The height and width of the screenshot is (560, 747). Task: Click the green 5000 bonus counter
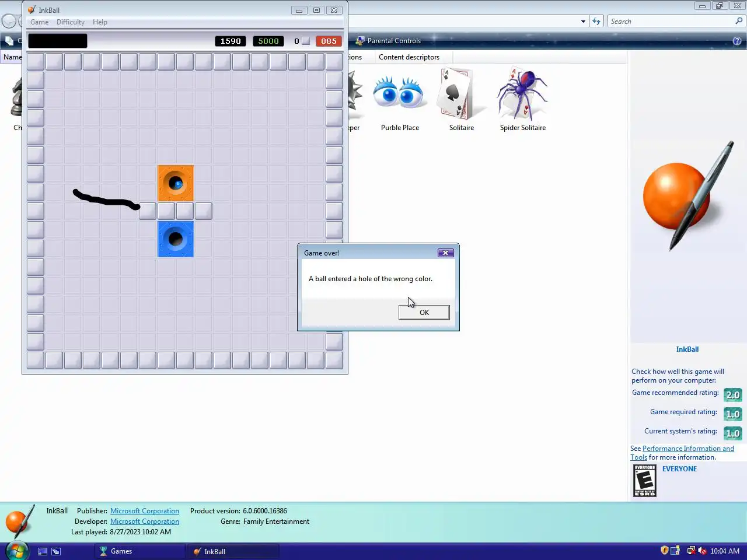pyautogui.click(x=268, y=41)
